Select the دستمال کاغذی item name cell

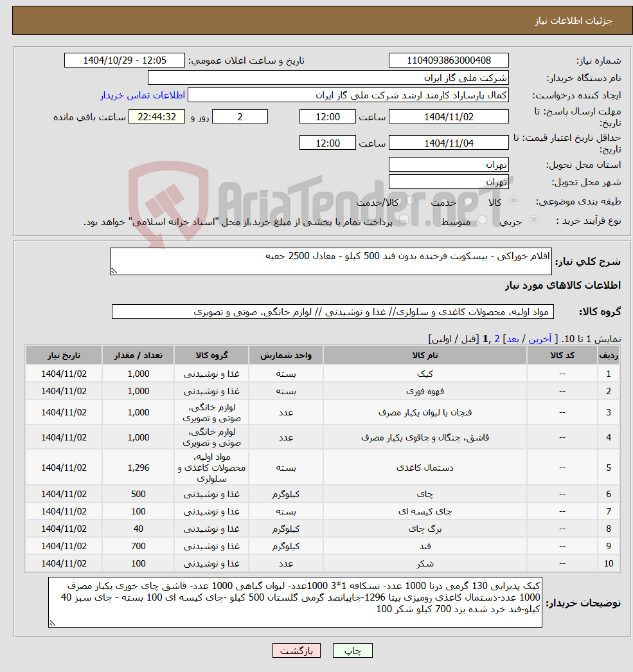[x=425, y=468]
